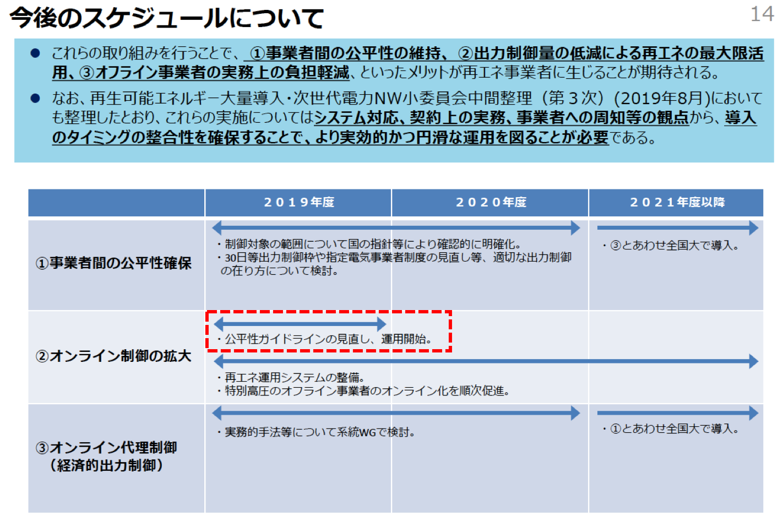The width and height of the screenshot is (783, 532).
Task: Click the text 特別高圧のオフライン事業者のオンライン化を順次促進。
Action: tap(367, 391)
